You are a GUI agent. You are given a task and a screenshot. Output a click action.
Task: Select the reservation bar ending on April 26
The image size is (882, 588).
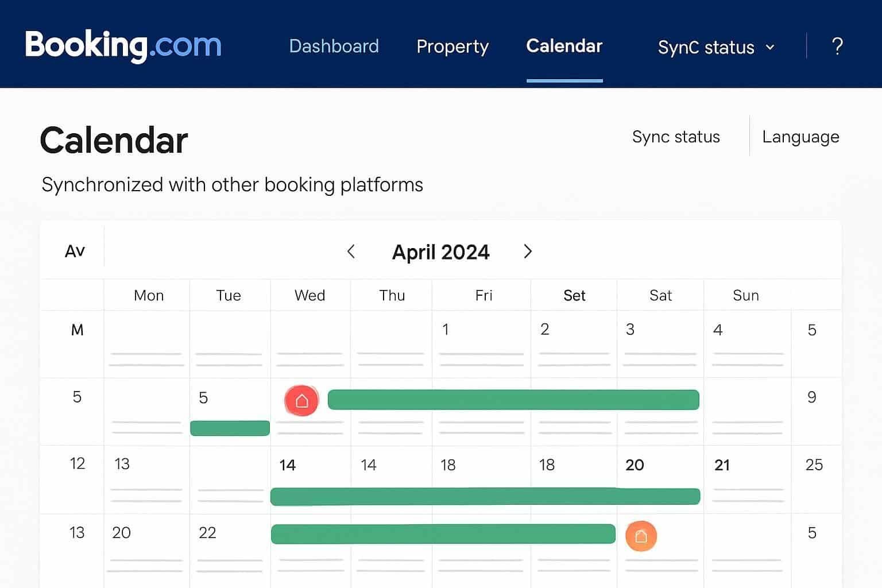coord(443,533)
